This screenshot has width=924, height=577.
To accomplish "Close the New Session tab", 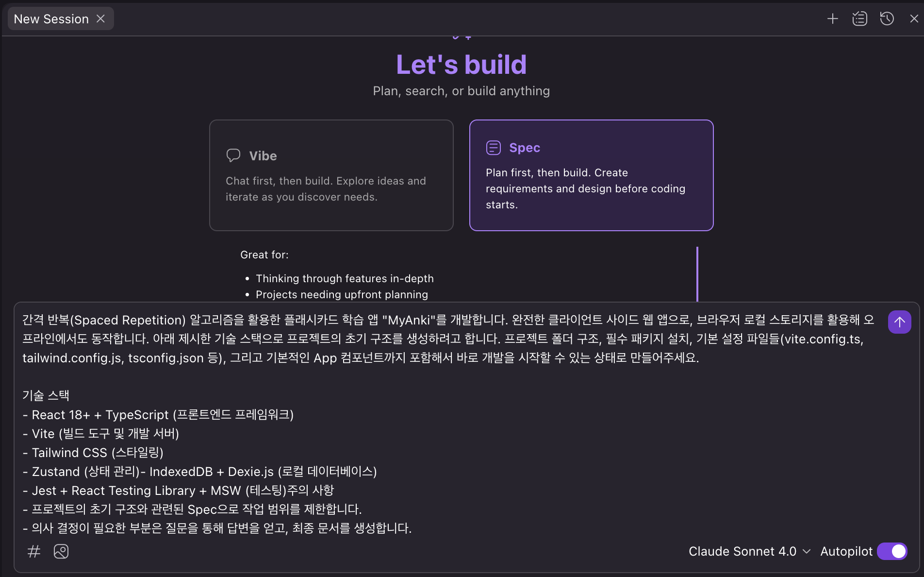I will pos(100,19).
